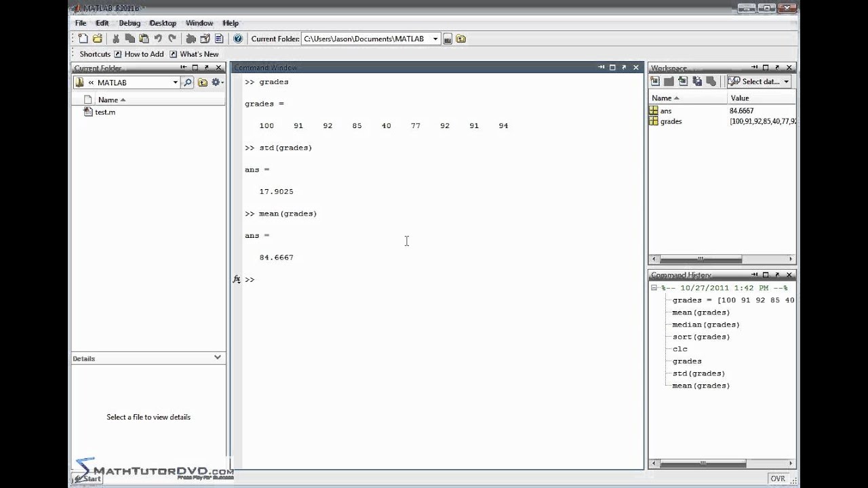868x488 pixels.
Task: Open GUIDE from the toolbar icon
Action: 205,39
